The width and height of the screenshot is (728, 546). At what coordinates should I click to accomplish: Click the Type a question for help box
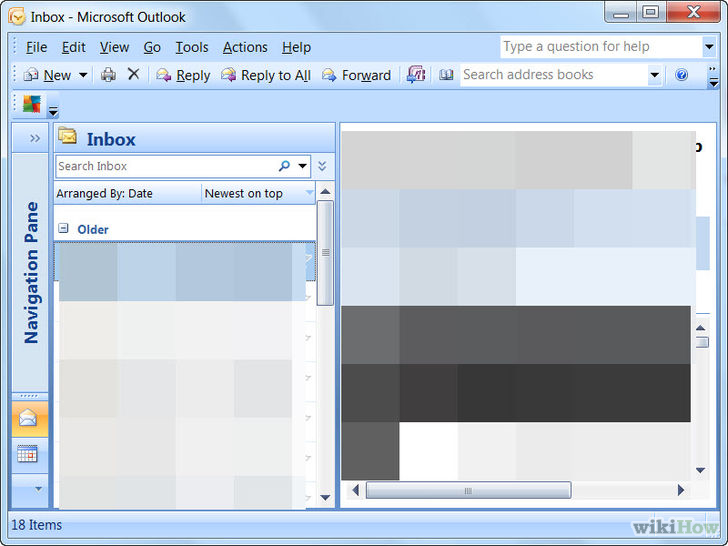601,46
